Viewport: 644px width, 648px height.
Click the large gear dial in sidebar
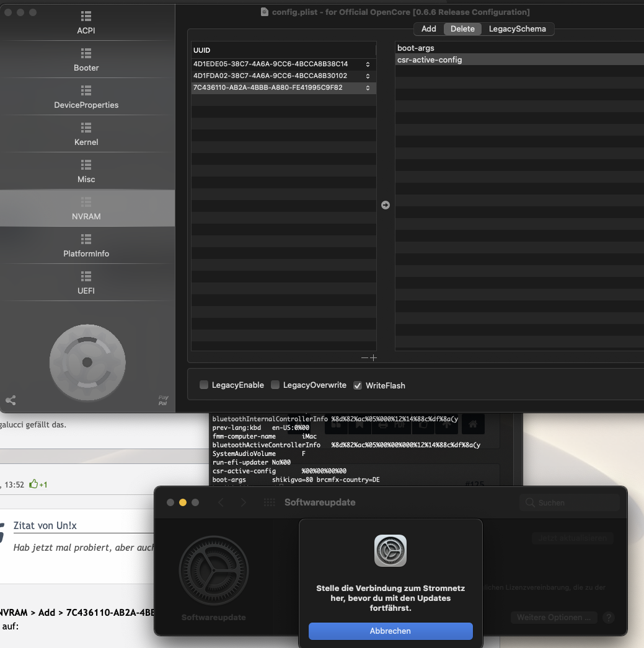[x=87, y=362]
